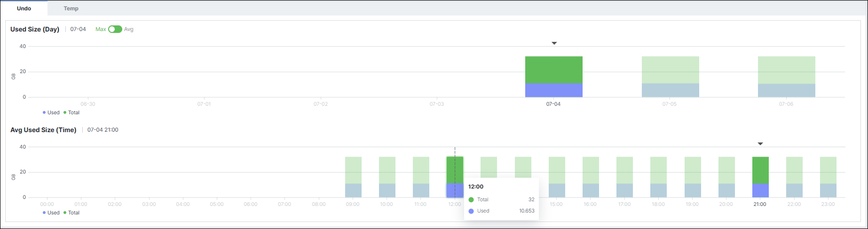Click the 07-03 axis label

click(437, 104)
